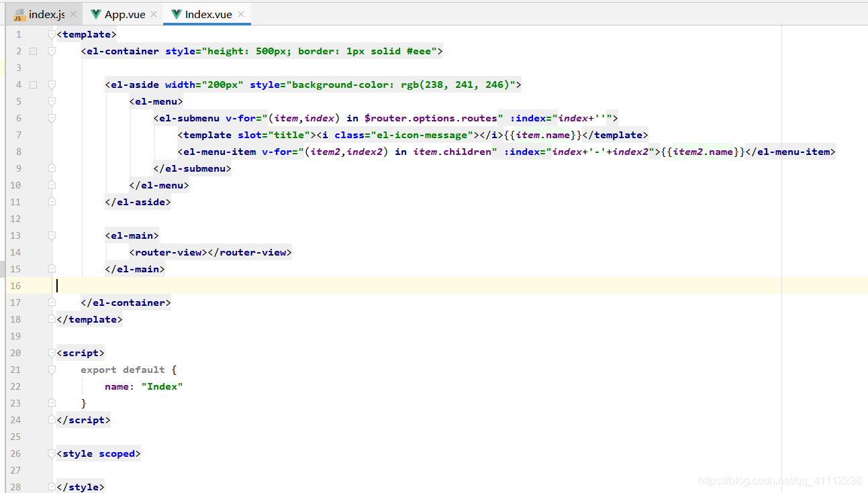This screenshot has height=493, width=868.
Task: Switch to the App.vue tab
Action: pos(123,13)
